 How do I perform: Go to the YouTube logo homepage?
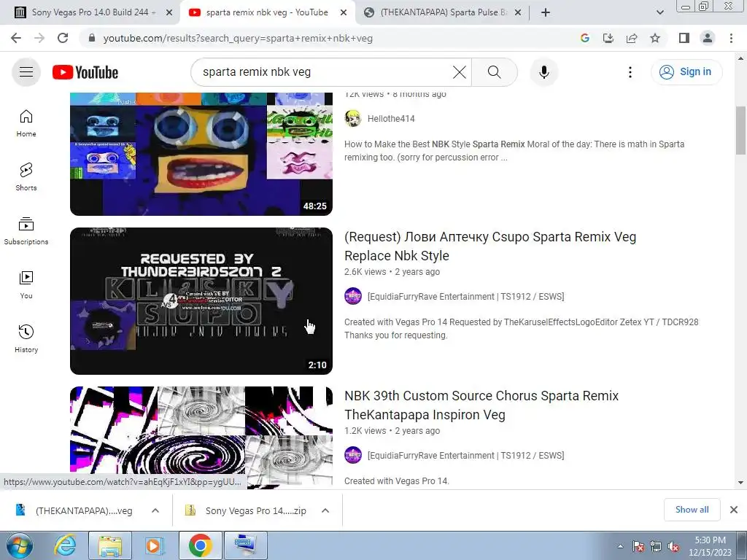85,72
